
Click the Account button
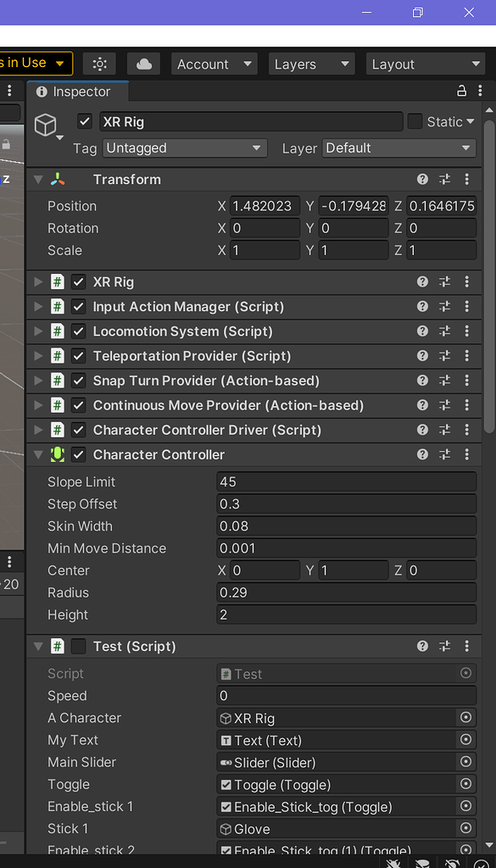pos(214,64)
